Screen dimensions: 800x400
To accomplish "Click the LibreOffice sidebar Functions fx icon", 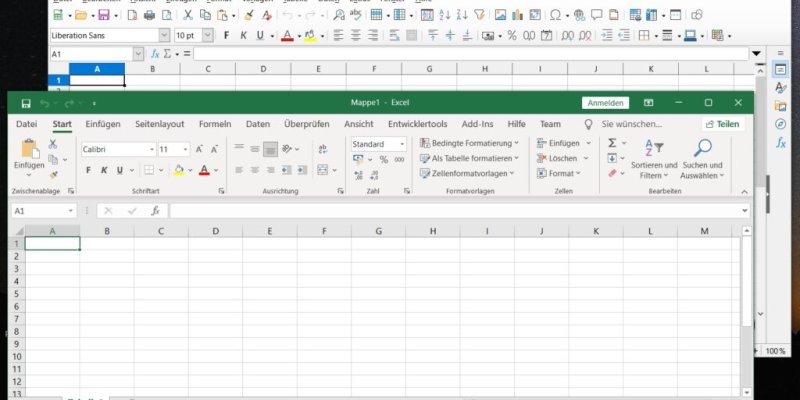I will [781, 142].
